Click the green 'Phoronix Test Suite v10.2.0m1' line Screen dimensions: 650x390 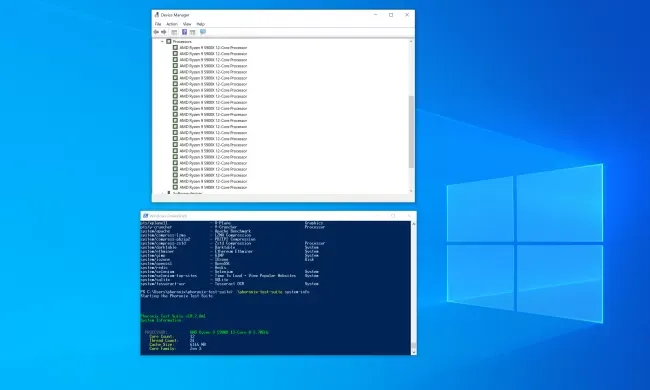point(173,316)
